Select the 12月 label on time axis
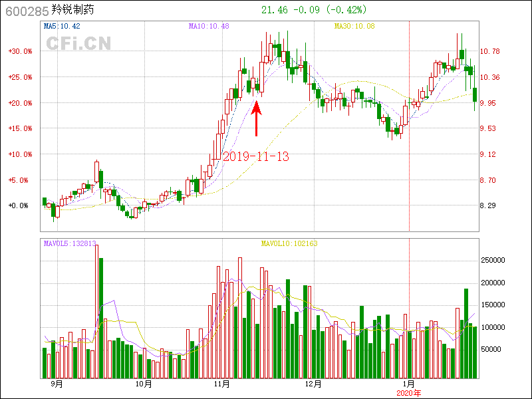Screen dimensions: 532x399 (313, 384)
